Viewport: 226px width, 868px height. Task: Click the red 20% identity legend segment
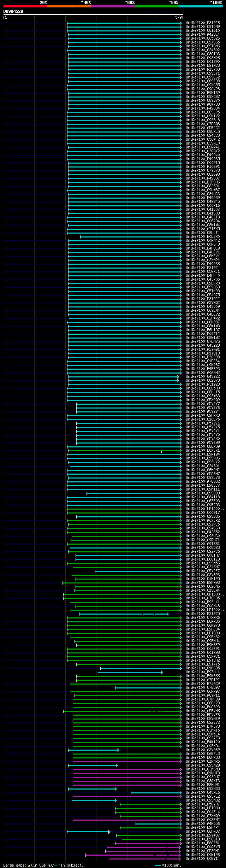25,6
